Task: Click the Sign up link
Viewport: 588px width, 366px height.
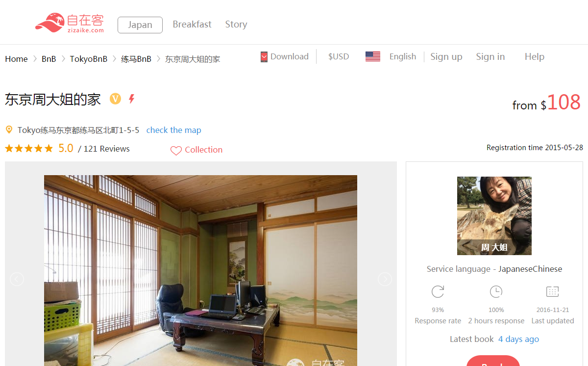Action: pyautogui.click(x=446, y=57)
